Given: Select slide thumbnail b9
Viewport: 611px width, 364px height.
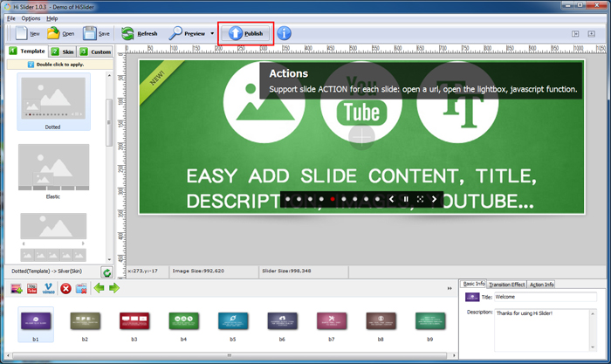Looking at the screenshot, I should point(430,321).
